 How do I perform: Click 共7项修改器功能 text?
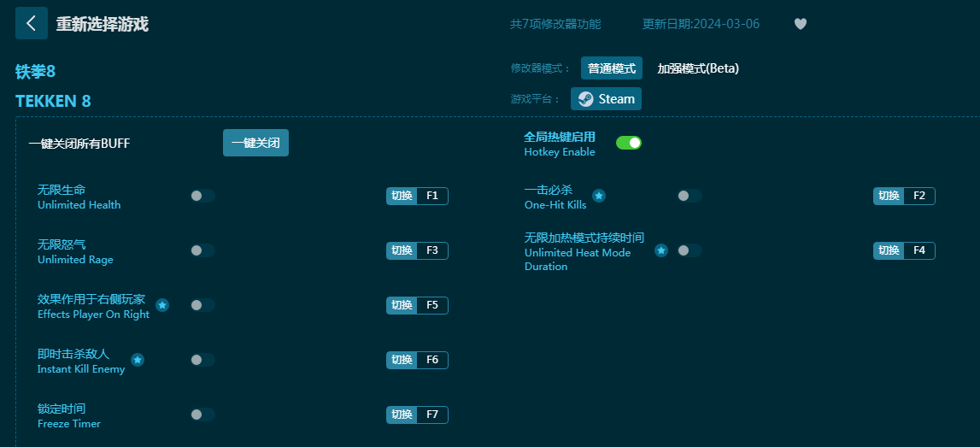coord(555,25)
